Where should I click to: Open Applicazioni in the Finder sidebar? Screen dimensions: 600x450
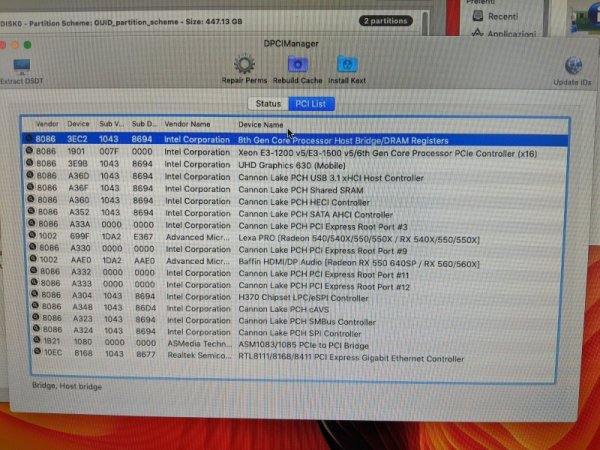coord(511,34)
